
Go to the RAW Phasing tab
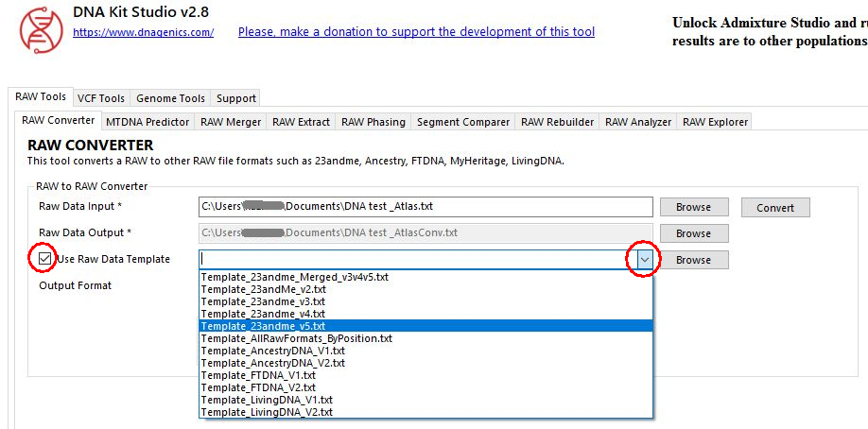(x=373, y=122)
